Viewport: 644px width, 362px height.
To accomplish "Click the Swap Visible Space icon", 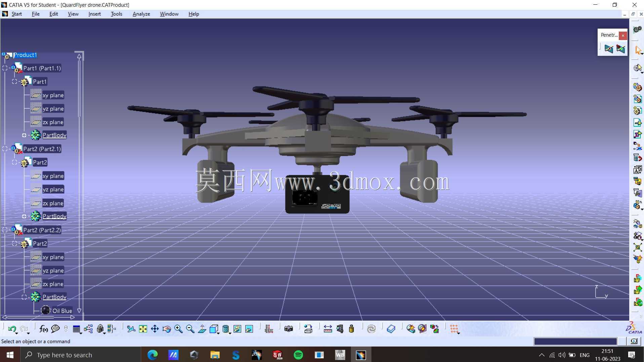I will pyautogui.click(x=249, y=329).
